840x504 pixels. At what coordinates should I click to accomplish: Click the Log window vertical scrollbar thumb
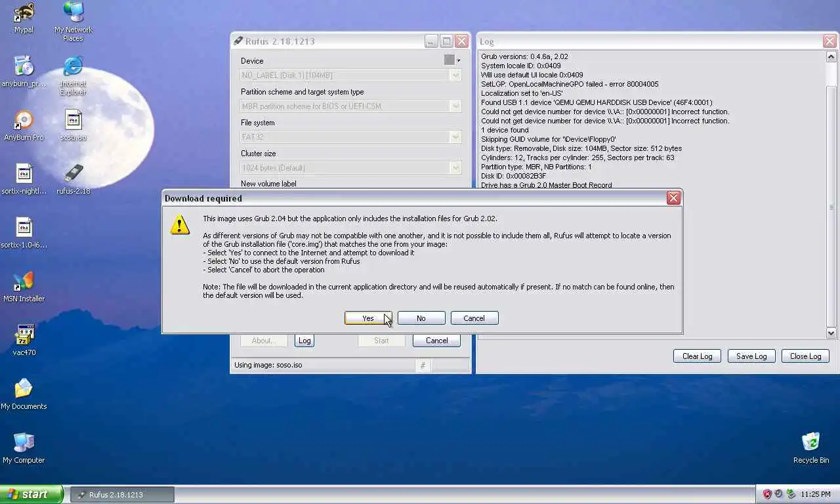(831, 207)
